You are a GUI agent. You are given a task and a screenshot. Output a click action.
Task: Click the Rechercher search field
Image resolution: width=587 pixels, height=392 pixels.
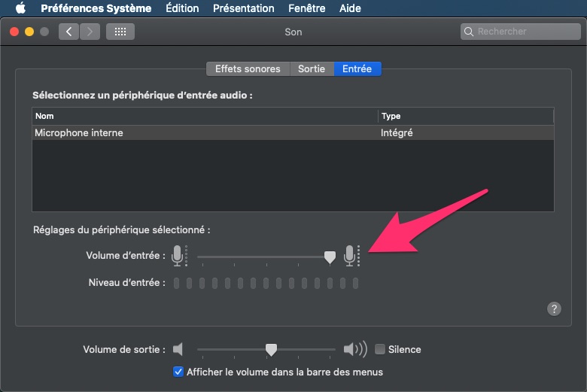point(520,32)
